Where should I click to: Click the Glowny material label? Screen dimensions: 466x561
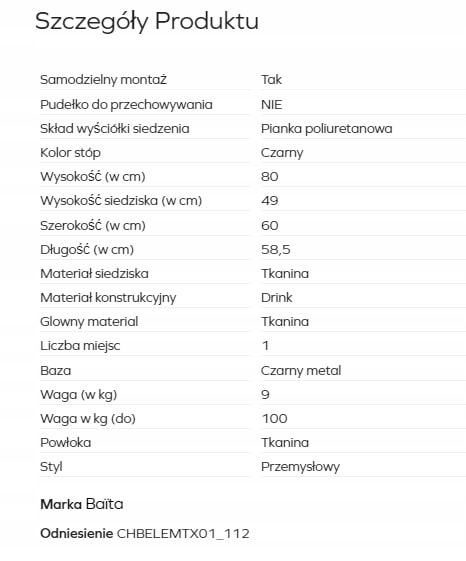point(89,322)
